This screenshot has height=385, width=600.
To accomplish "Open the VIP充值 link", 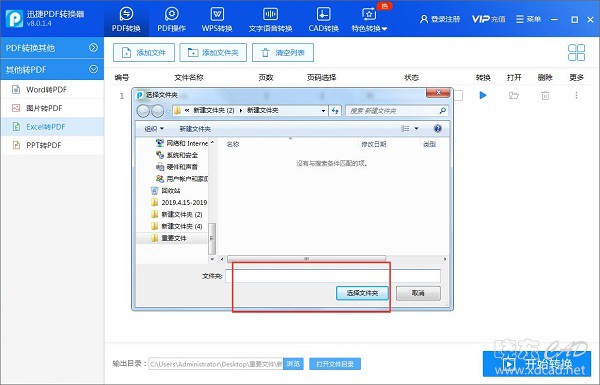I will (488, 19).
